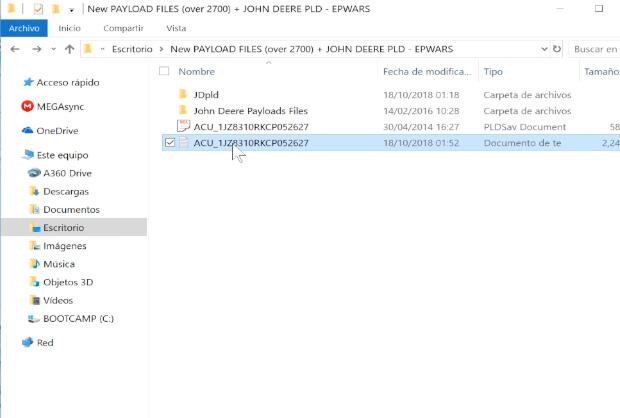The width and height of the screenshot is (620, 418).
Task: Open the Compartir ribbon tab
Action: click(x=123, y=28)
